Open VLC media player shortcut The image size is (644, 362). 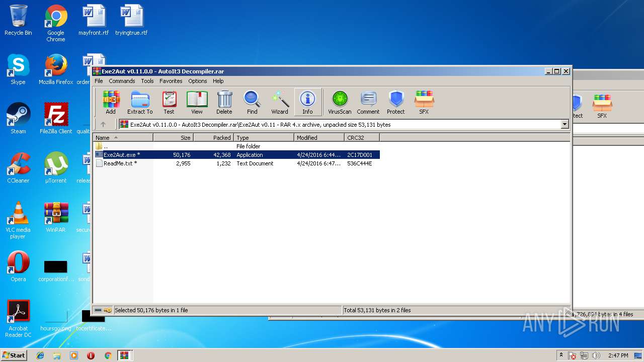(18, 220)
